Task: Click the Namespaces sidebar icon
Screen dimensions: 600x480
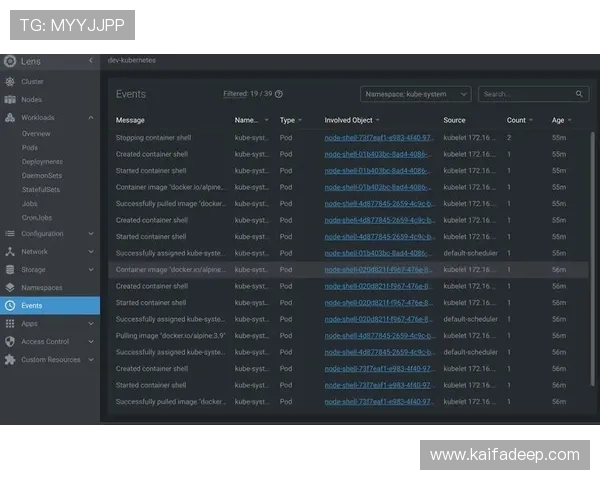Action: [x=10, y=287]
